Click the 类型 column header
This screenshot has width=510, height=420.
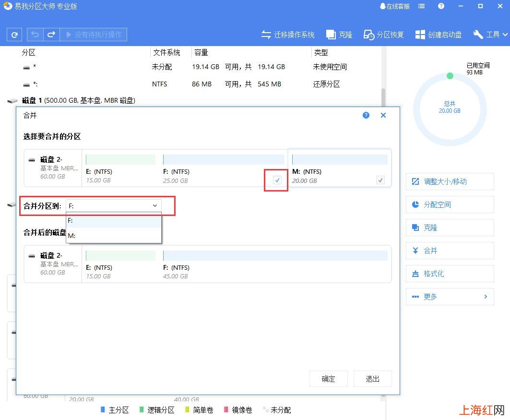[320, 52]
